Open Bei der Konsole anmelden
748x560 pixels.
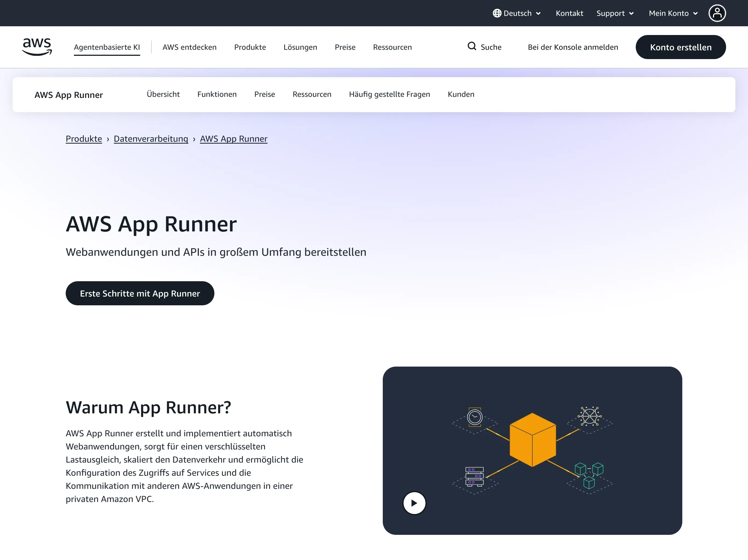[x=573, y=47]
